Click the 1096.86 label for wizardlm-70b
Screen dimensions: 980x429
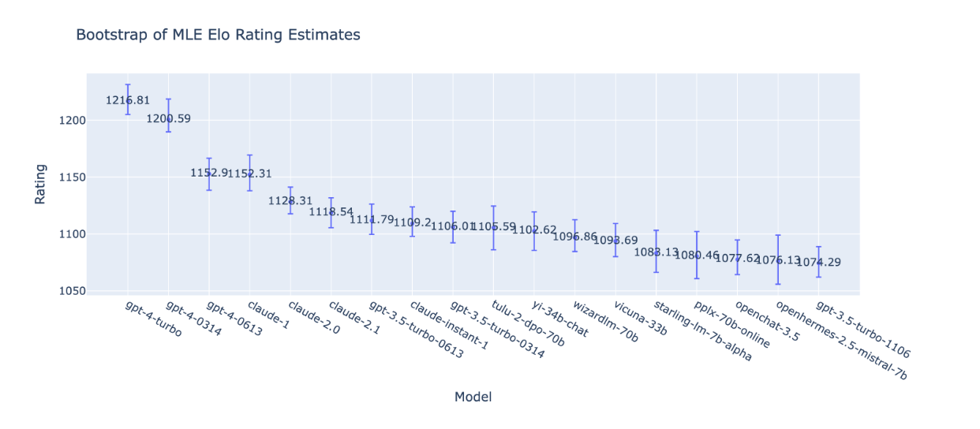point(574,237)
